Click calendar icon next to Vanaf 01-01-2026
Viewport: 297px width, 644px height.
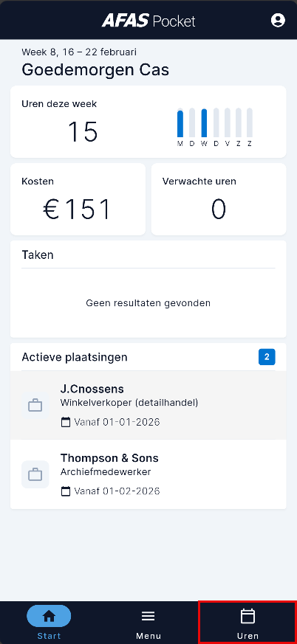pos(66,422)
